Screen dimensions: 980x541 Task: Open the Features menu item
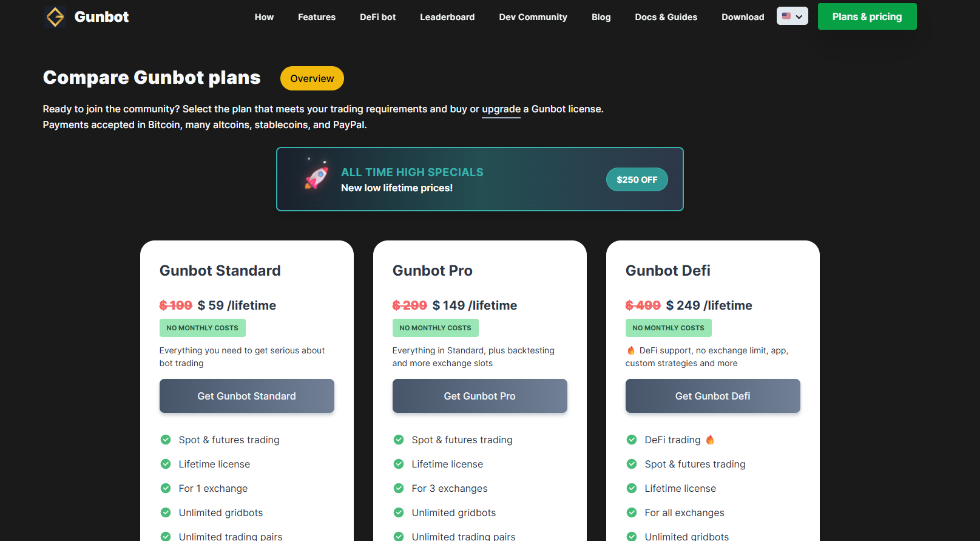coord(317,17)
